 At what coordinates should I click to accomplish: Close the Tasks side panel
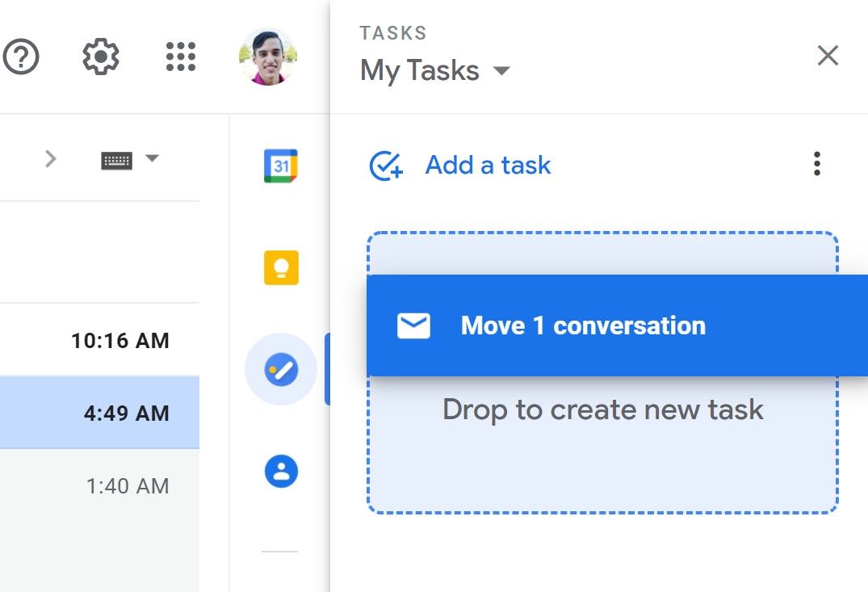(x=828, y=56)
